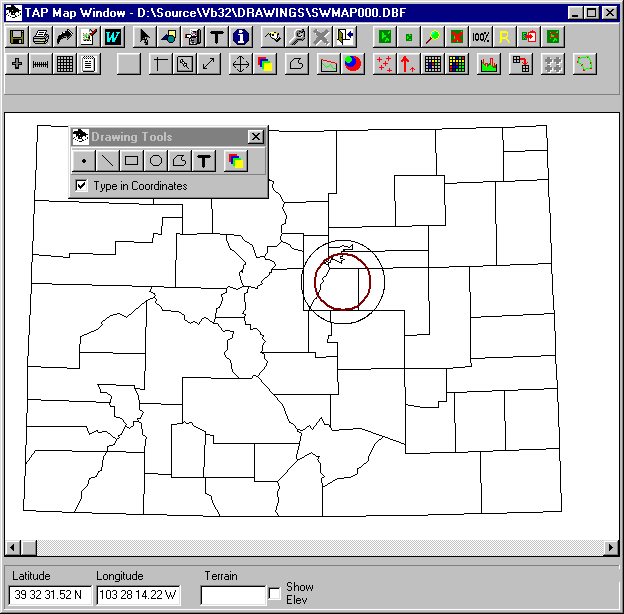Click the pencil on document edit icon
The width and height of the screenshot is (624, 614).
pos(89,37)
